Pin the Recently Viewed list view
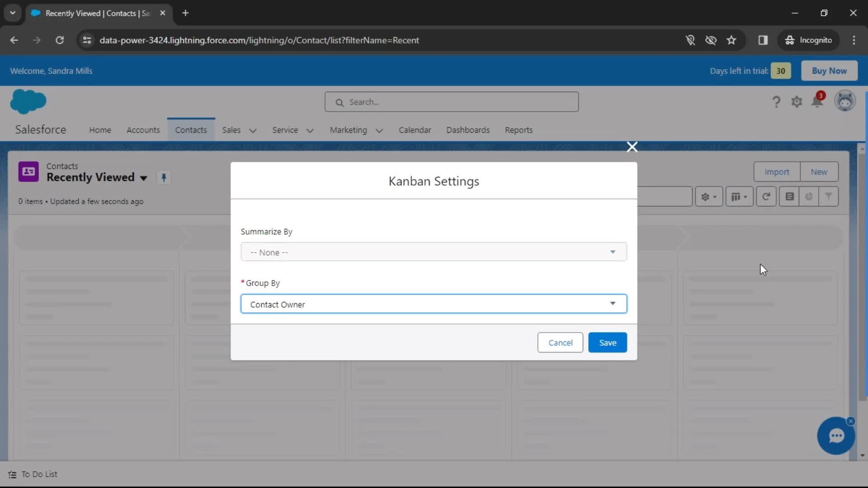 tap(164, 178)
